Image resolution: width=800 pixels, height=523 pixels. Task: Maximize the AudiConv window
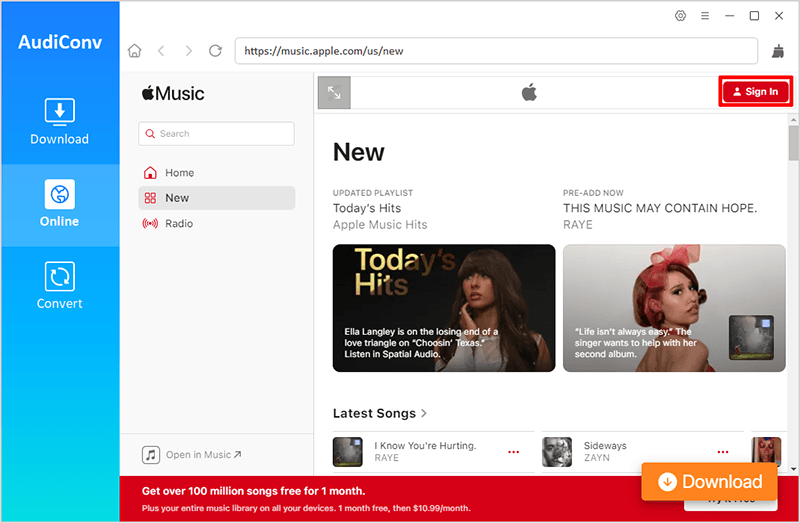click(754, 16)
